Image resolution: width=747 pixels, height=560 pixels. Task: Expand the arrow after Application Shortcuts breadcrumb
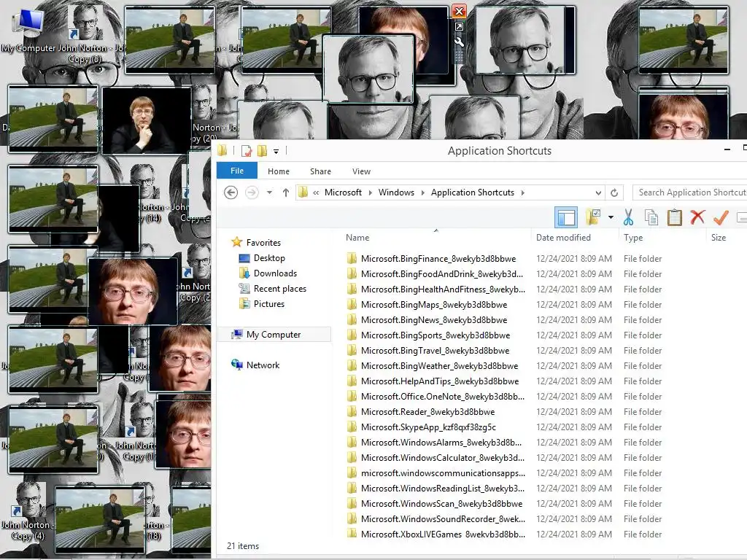coord(522,192)
